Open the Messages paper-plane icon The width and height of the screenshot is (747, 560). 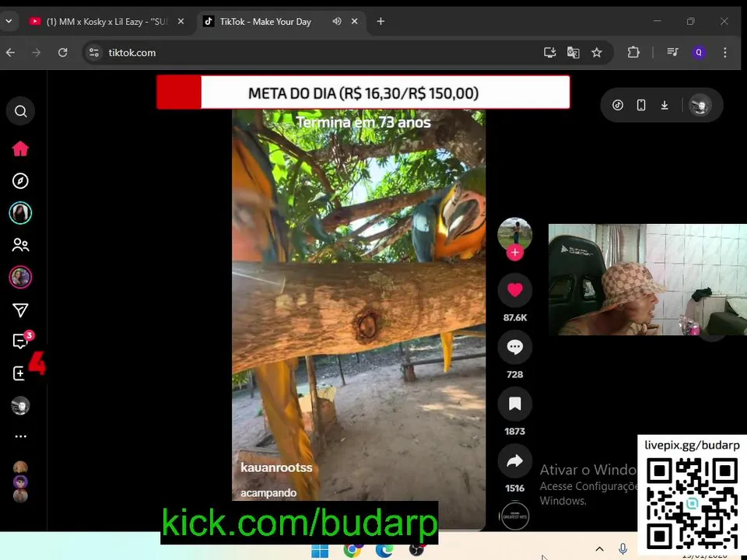[x=20, y=310]
